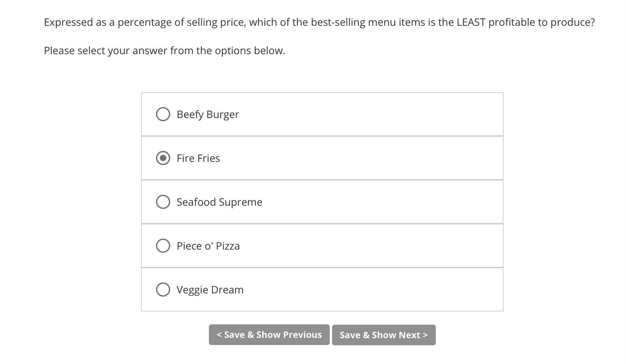Click the Fire Fries label text

[x=198, y=158]
